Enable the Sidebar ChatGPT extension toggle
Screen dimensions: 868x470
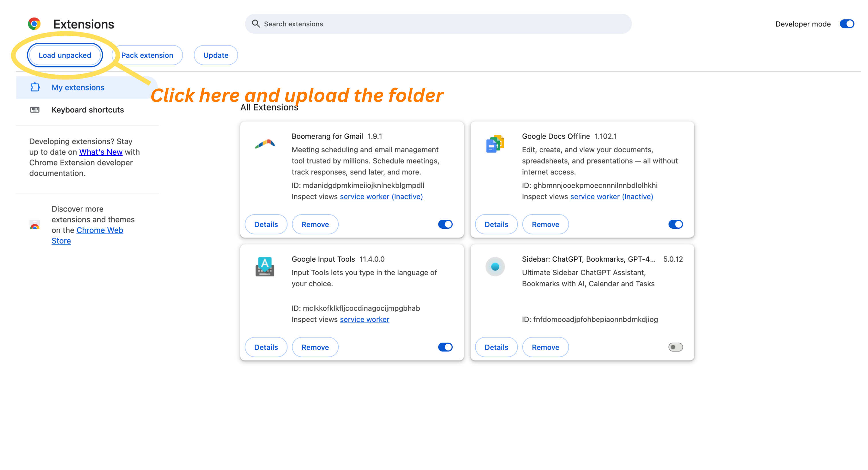675,347
